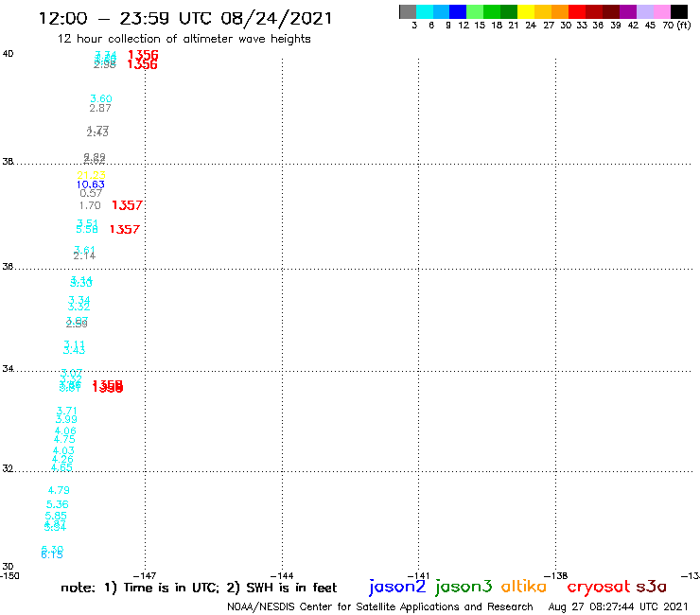Viewport: 700px width, 615px height.
Task: Click the cyan '3.32' wave height value
Action: (x=79, y=307)
